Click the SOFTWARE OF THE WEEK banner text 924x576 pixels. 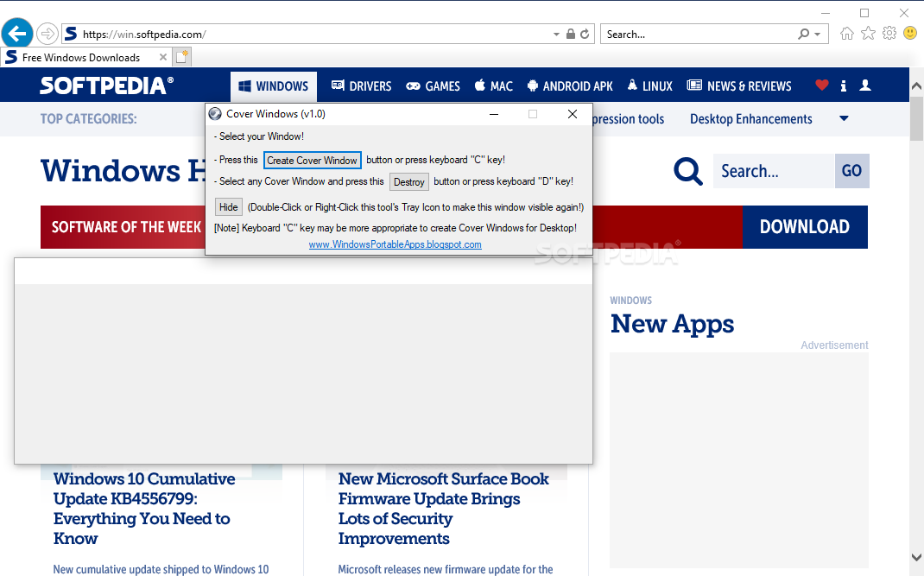pyautogui.click(x=126, y=227)
